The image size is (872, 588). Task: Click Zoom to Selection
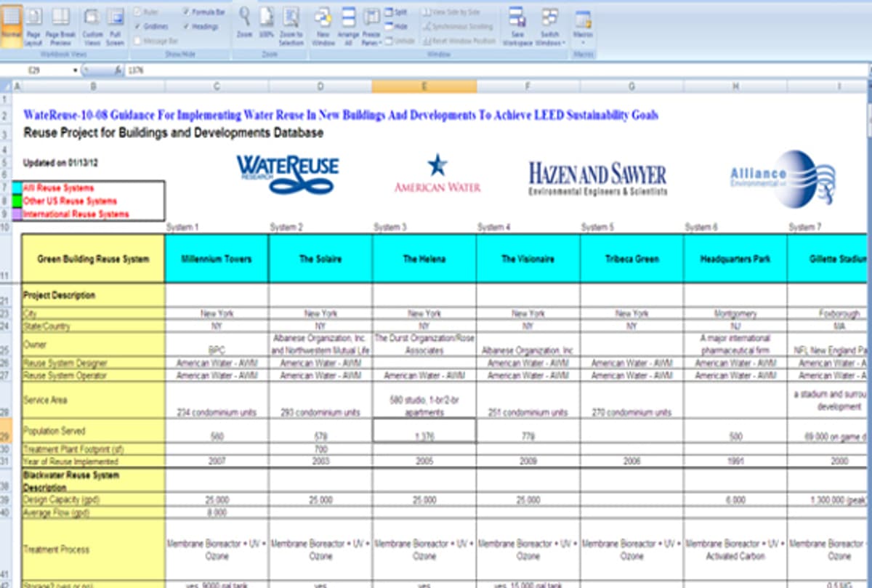pos(291,26)
